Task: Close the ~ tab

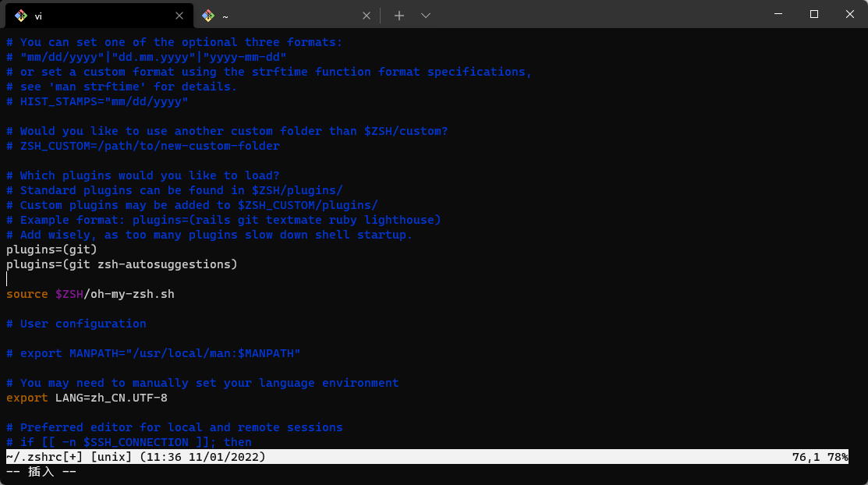Action: pyautogui.click(x=366, y=16)
